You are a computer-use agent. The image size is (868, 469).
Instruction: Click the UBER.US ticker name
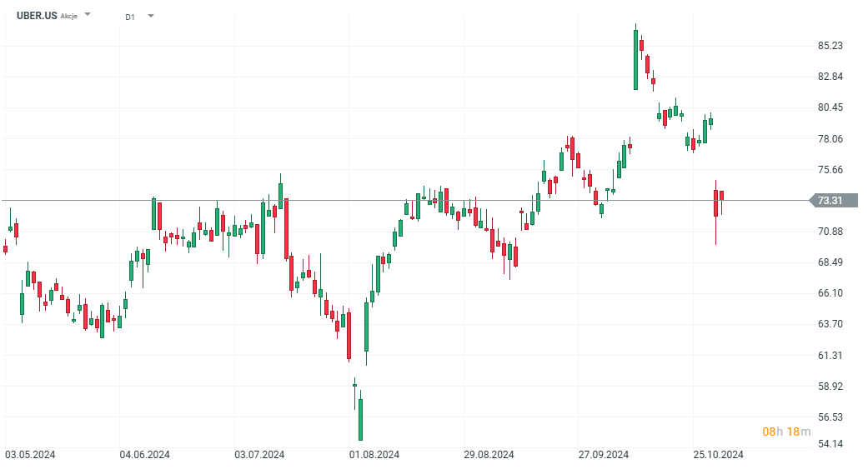click(x=37, y=16)
